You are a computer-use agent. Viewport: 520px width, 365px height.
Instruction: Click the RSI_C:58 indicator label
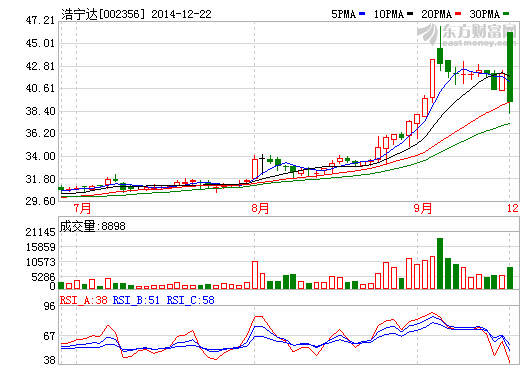[190, 300]
